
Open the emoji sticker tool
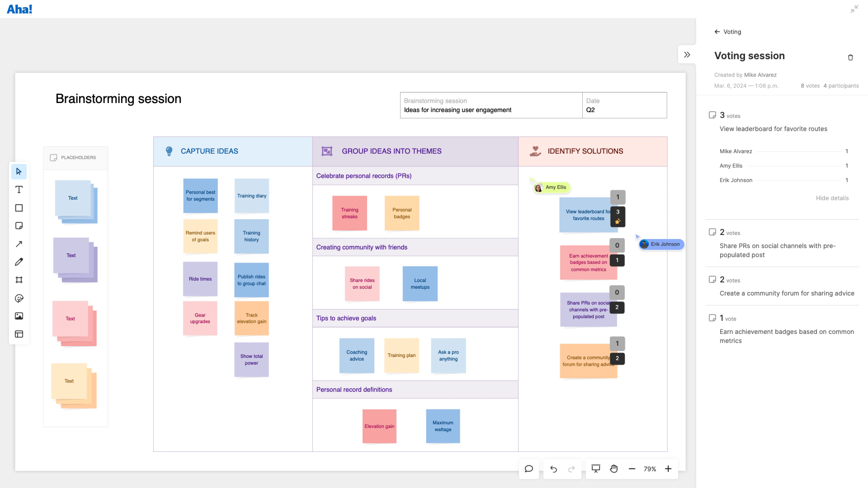[19, 298]
